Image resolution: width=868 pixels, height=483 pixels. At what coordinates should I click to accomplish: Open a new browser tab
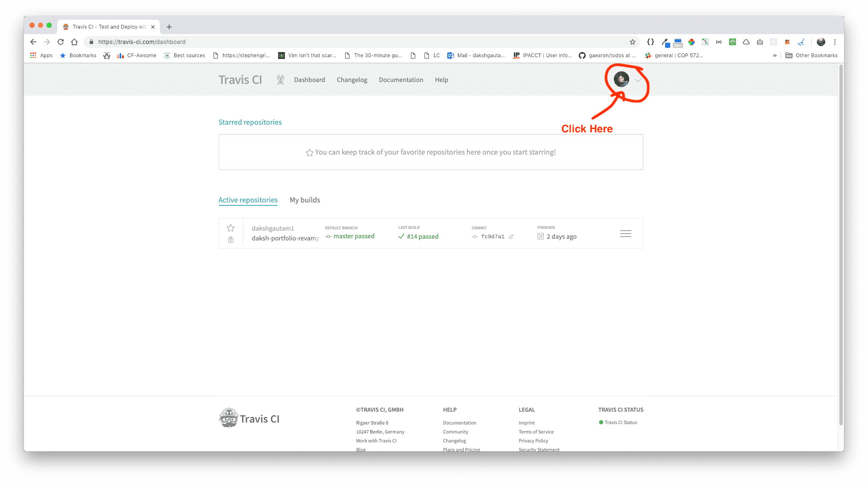[169, 27]
